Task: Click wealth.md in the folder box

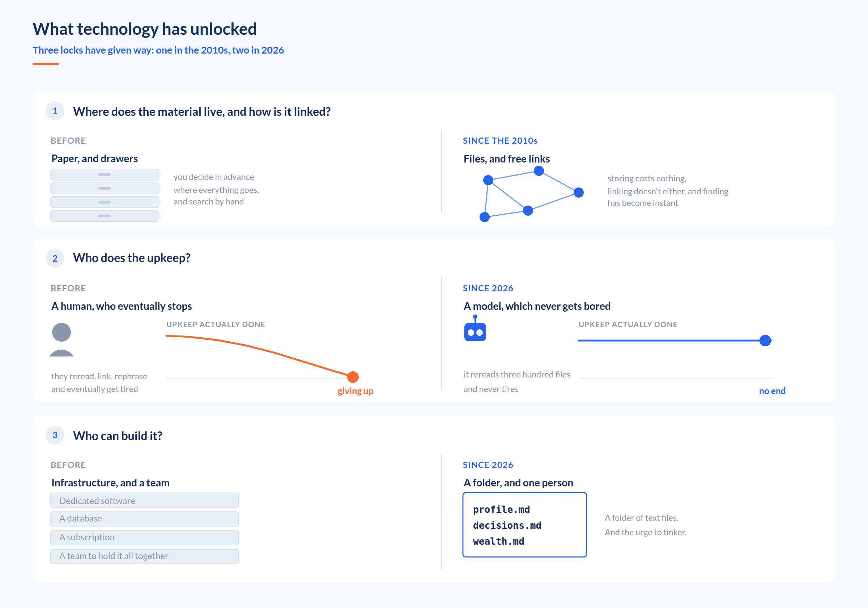Action: [x=498, y=541]
